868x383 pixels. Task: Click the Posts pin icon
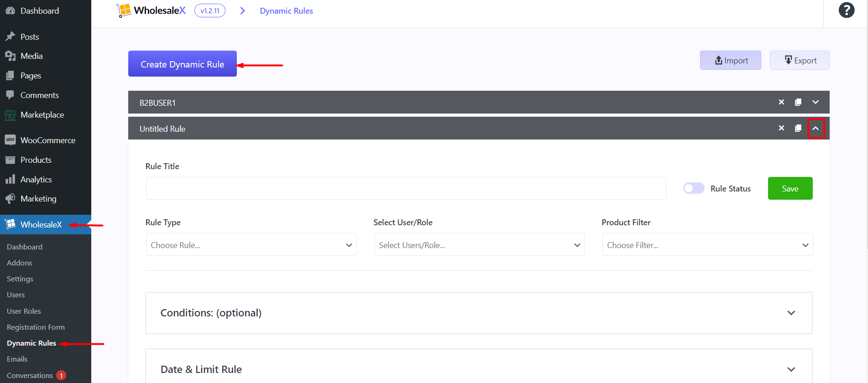click(x=10, y=36)
